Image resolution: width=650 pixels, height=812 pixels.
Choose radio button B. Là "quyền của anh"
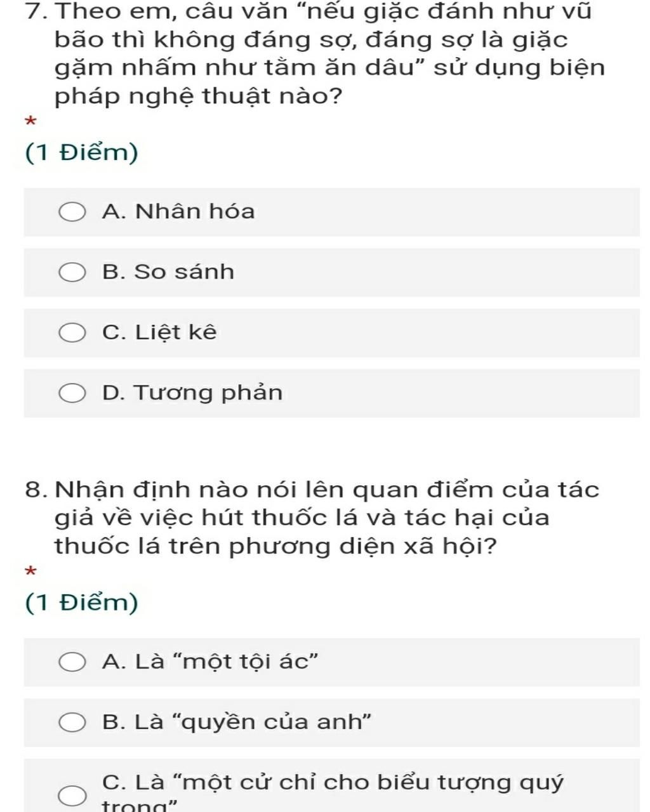[72, 723]
